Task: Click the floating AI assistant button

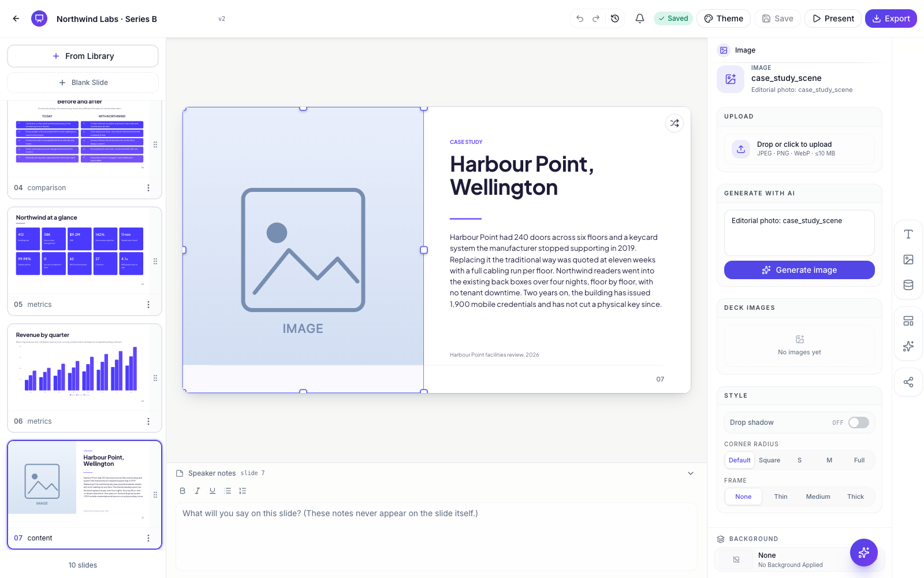Action: 864,553
